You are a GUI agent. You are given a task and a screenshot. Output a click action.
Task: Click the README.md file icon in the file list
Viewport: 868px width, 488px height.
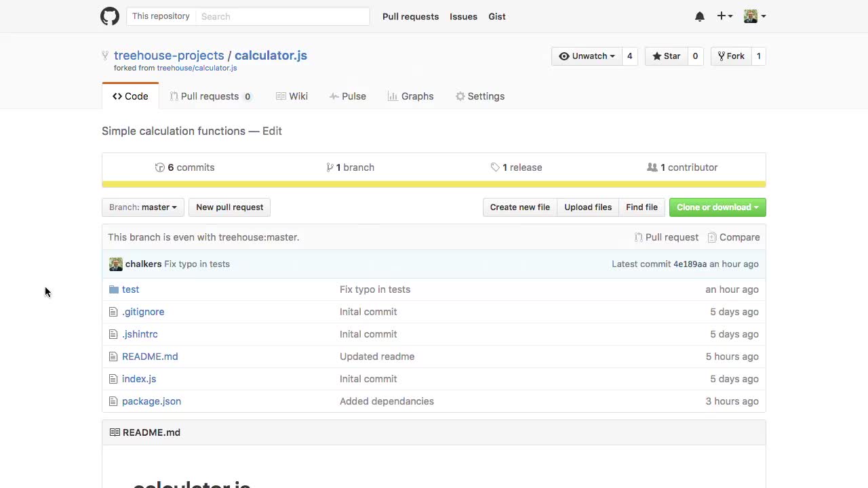[113, 357]
